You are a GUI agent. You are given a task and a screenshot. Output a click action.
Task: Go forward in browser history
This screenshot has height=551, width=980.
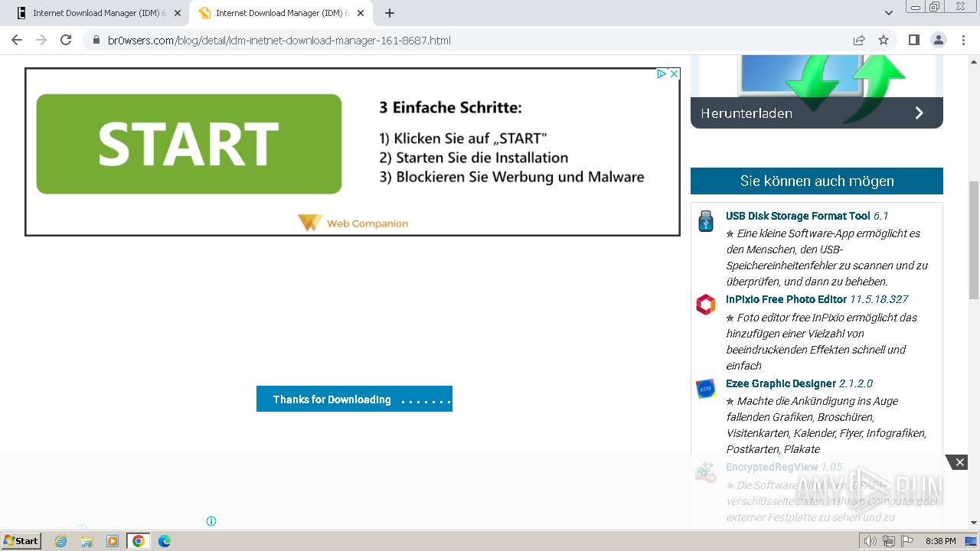(41, 40)
